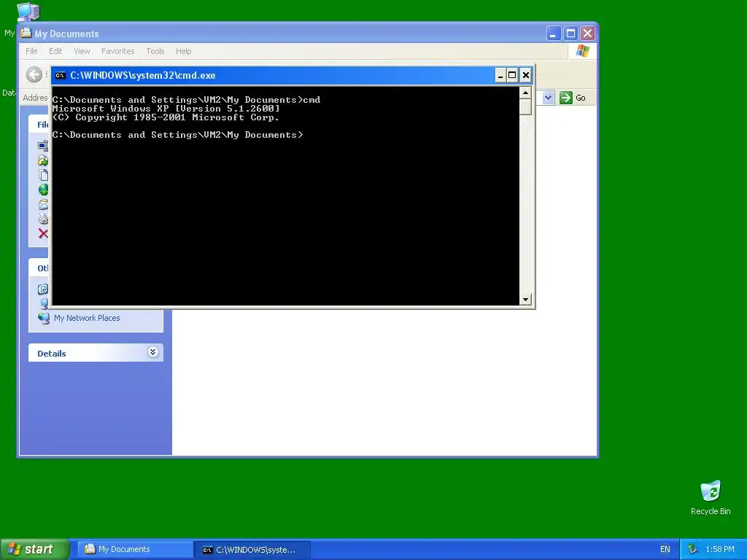
Task: Click the Details panel header
Action: click(x=96, y=353)
